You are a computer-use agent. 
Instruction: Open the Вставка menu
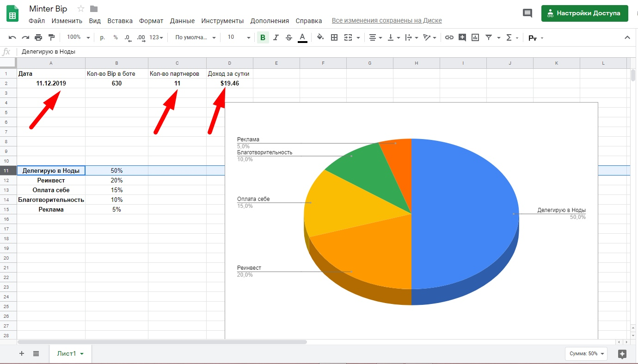click(x=120, y=21)
